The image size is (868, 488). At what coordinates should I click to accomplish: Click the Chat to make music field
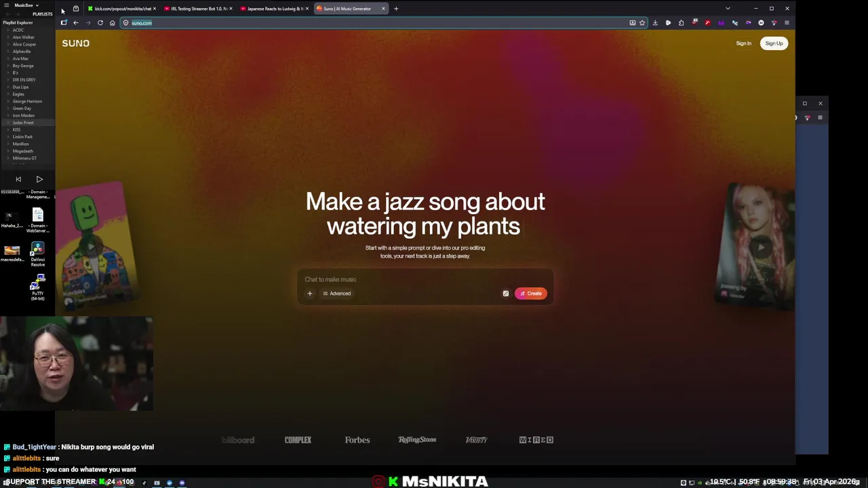[425, 279]
